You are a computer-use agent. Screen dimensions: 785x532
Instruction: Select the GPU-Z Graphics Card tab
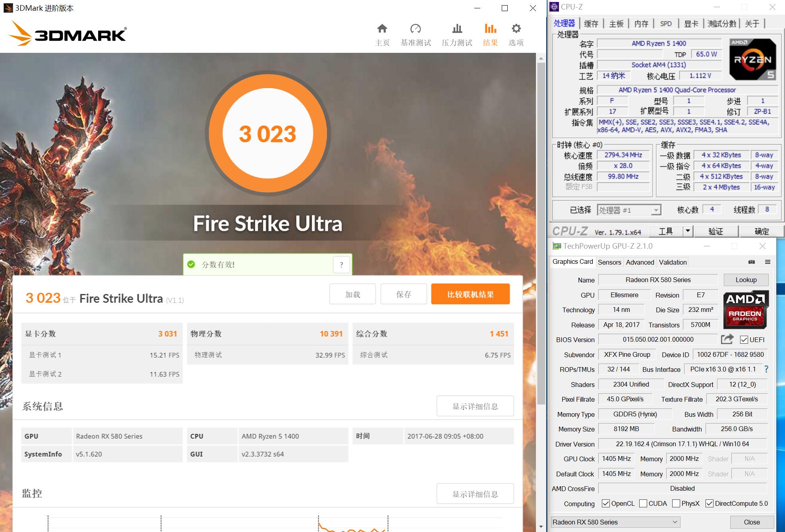coord(572,261)
